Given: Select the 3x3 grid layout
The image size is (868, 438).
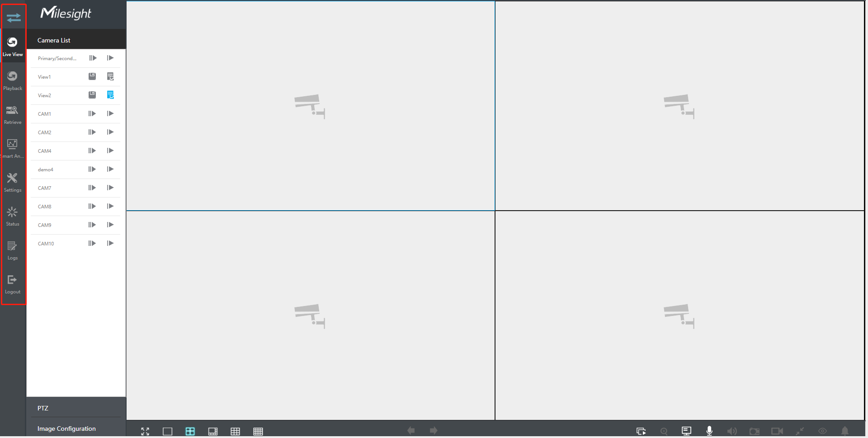Looking at the screenshot, I should click(x=235, y=431).
